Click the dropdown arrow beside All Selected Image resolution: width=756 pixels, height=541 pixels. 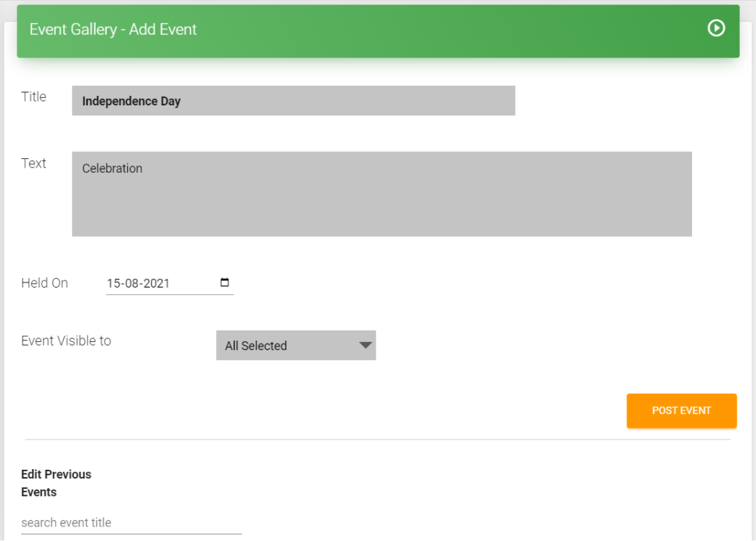point(366,346)
